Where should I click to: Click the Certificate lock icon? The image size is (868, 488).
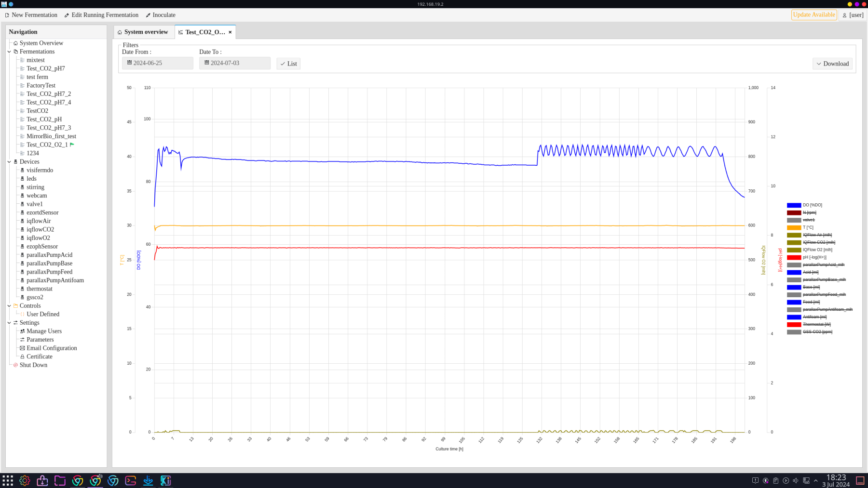point(22,357)
